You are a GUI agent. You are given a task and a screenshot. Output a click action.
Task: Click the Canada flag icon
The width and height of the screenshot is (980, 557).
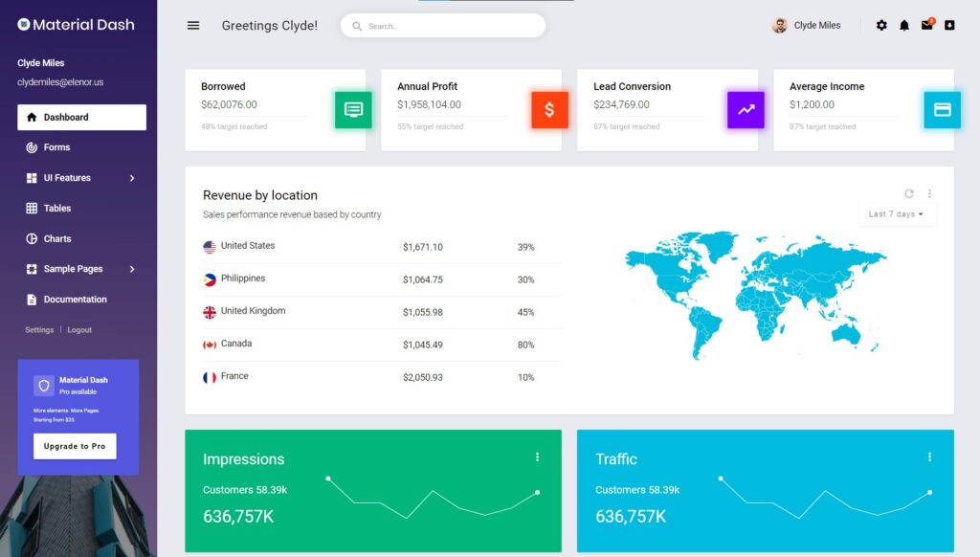(x=210, y=345)
